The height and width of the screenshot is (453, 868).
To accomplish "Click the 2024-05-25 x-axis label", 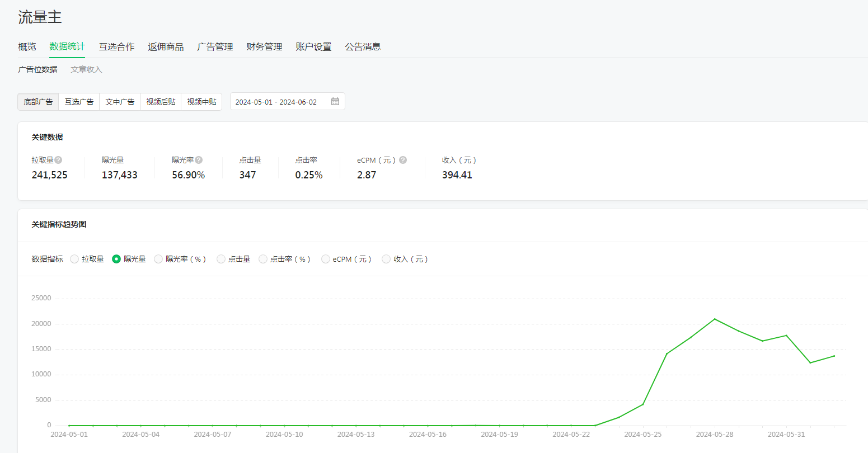I will [x=642, y=434].
